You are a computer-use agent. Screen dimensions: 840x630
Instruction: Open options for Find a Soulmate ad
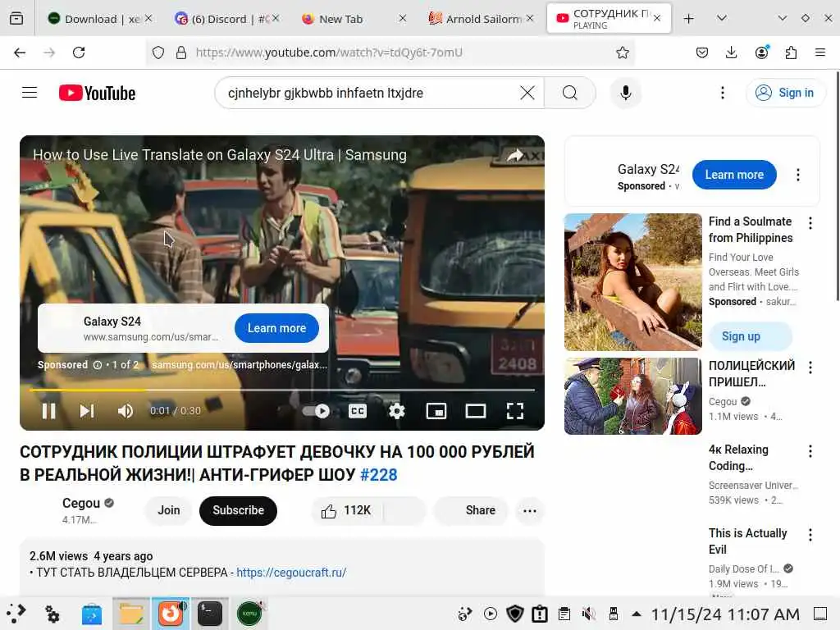click(810, 223)
